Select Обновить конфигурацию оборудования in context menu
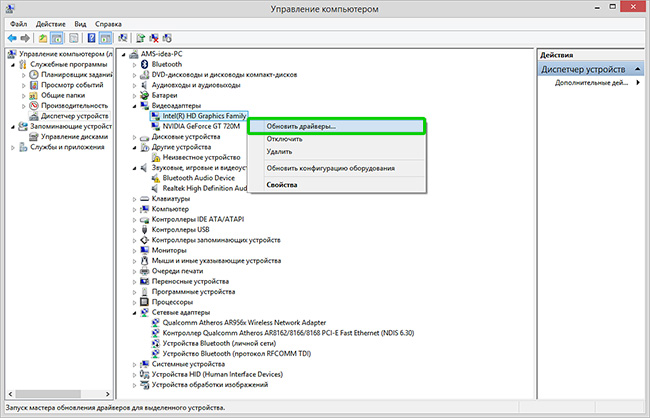Screen dimensions: 650x418 click(337, 168)
